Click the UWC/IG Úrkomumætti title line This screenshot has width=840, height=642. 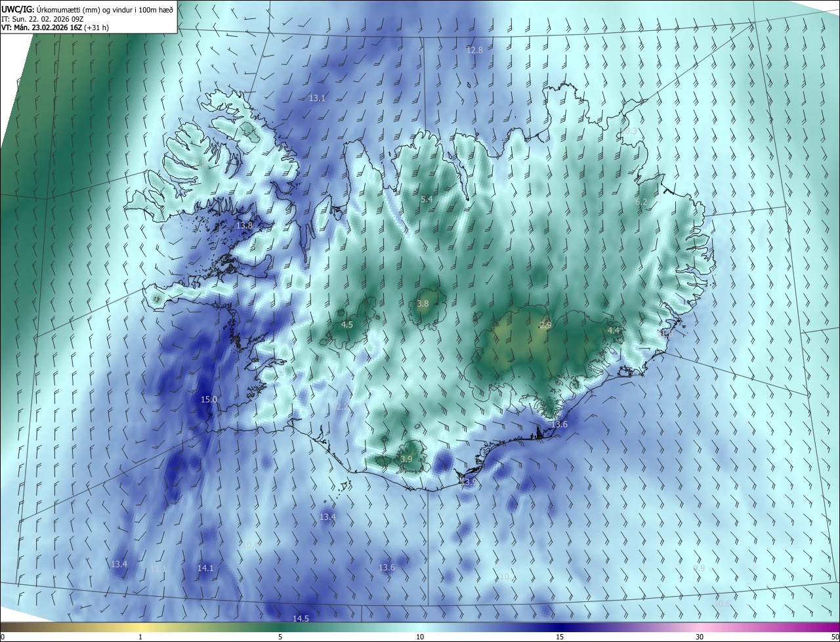(87, 9)
